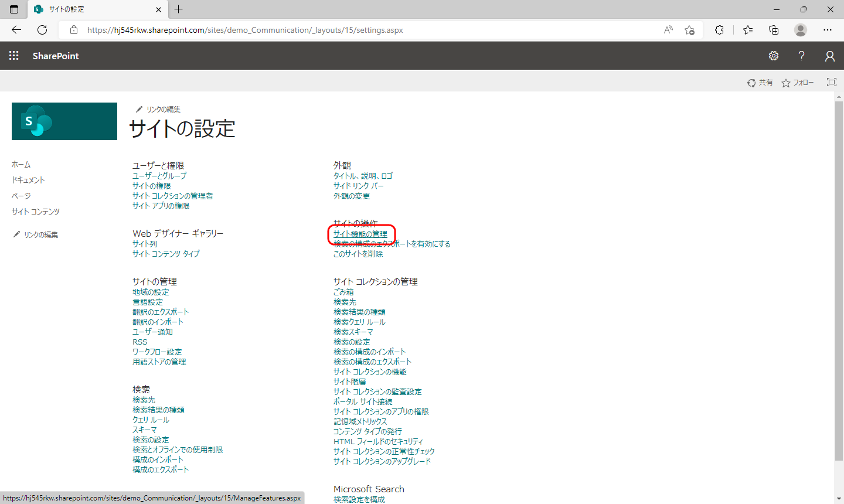This screenshot has height=504, width=844.
Task: Open サイト コレクションの管理者 link
Action: tap(173, 196)
